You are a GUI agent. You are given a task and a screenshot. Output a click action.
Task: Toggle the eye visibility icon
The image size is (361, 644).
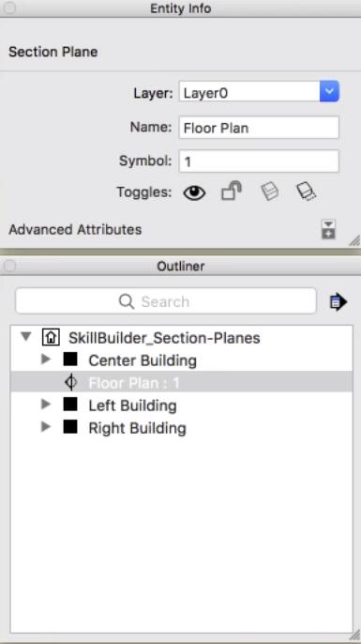click(194, 192)
